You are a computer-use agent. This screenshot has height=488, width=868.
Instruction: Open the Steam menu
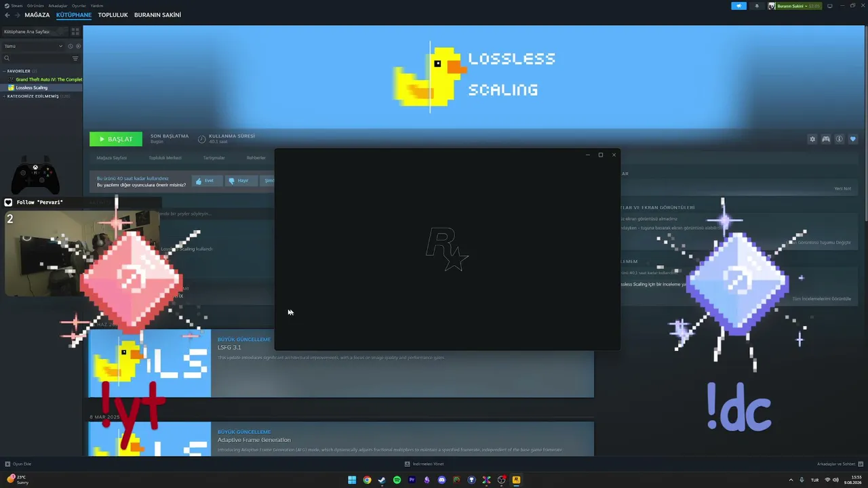[14, 5]
